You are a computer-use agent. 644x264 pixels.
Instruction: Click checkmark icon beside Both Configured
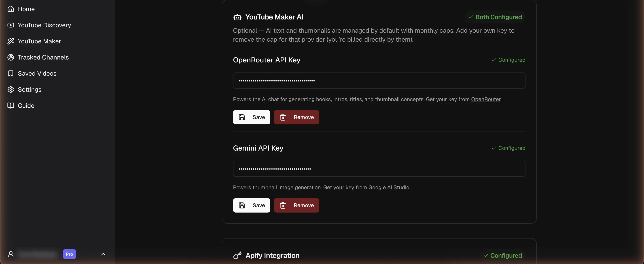pyautogui.click(x=471, y=17)
